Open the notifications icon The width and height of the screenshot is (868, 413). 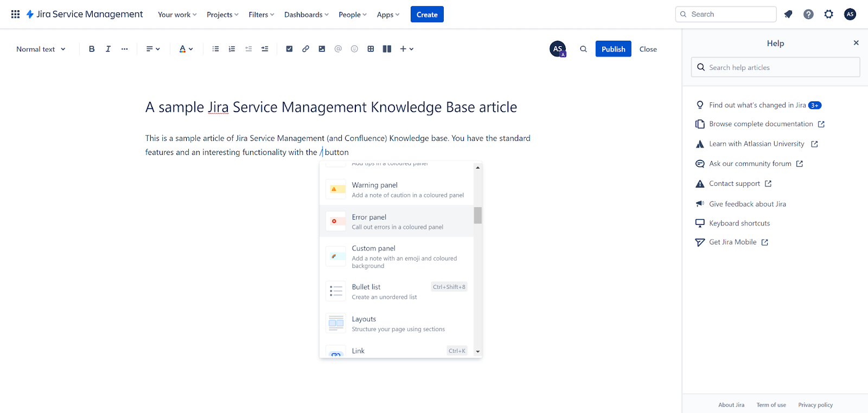pyautogui.click(x=788, y=15)
